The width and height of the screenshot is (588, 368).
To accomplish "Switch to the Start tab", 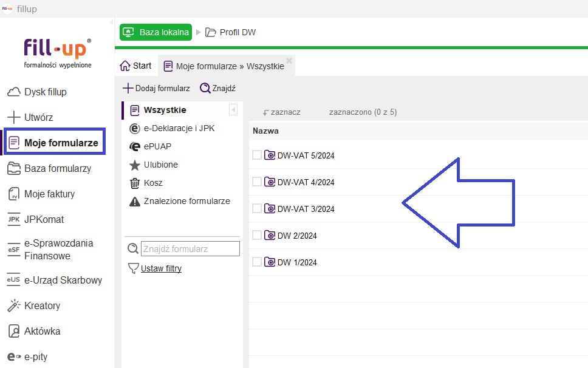I will [x=135, y=66].
